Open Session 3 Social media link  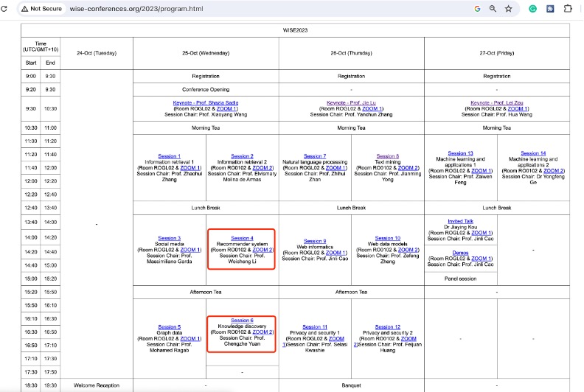[x=169, y=238]
